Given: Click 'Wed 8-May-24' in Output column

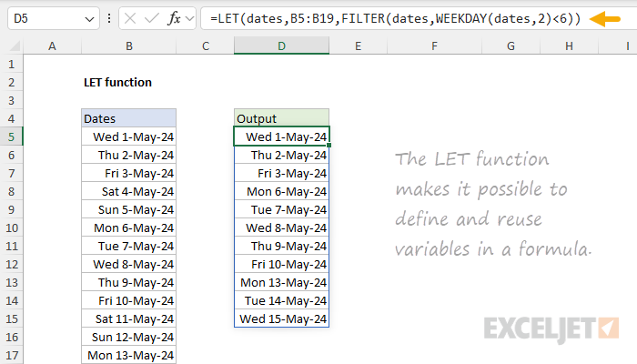Looking at the screenshot, I should point(281,227).
